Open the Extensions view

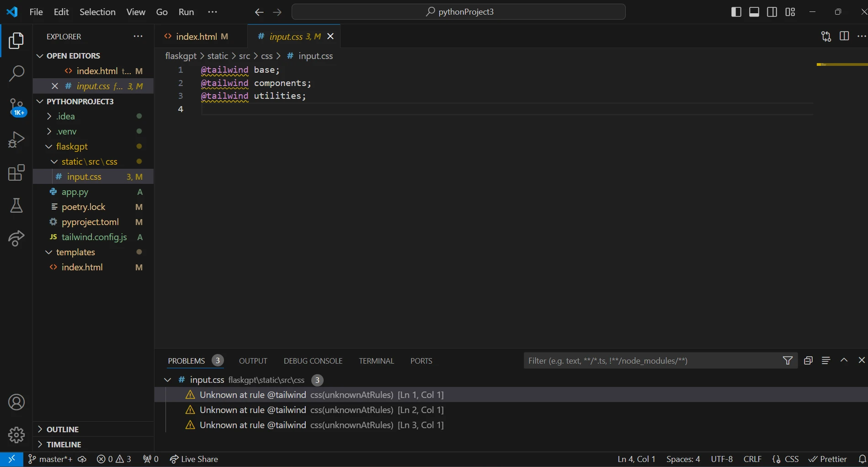coord(16,173)
